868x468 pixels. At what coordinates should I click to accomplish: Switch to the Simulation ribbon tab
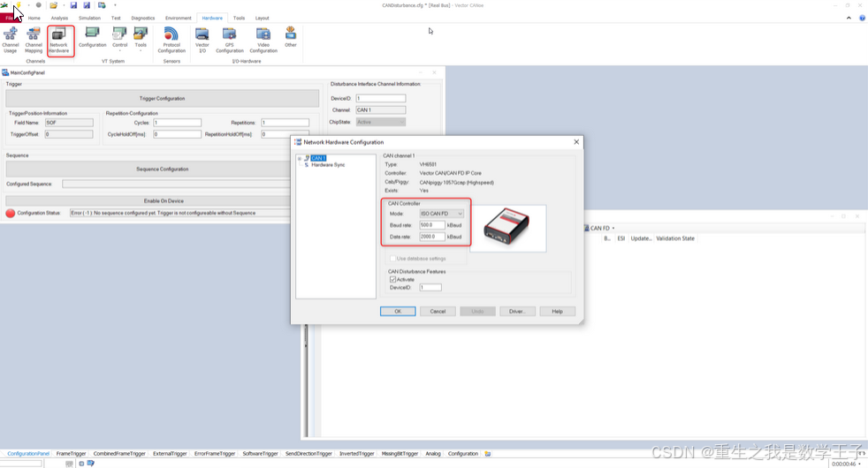click(x=89, y=19)
